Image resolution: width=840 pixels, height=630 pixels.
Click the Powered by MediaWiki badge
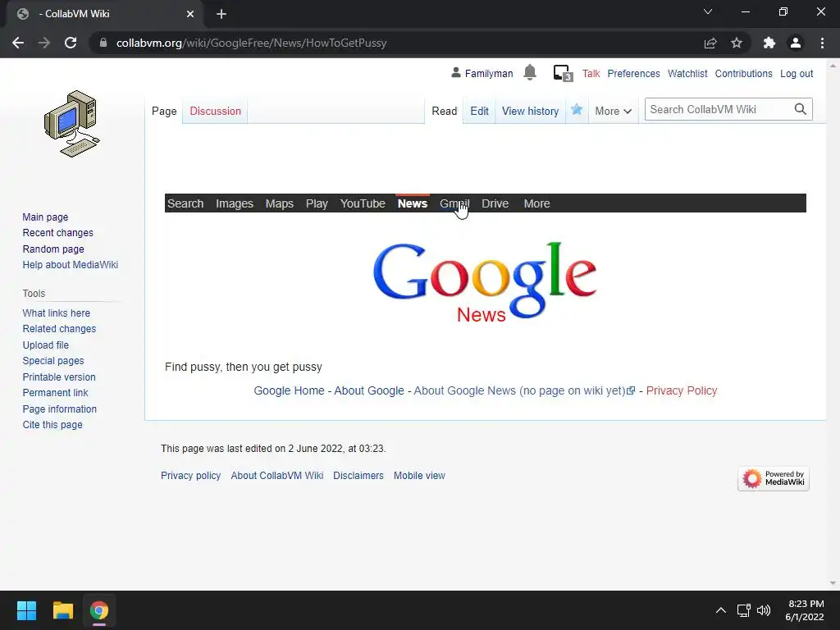(x=773, y=478)
